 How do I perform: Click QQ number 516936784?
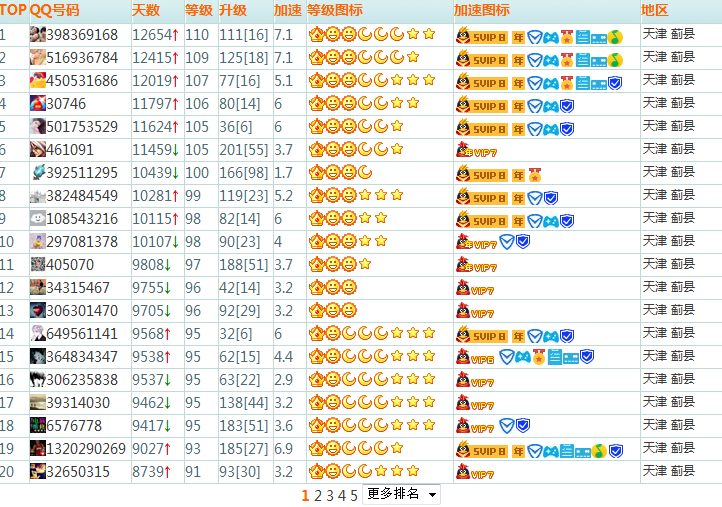pos(82,58)
